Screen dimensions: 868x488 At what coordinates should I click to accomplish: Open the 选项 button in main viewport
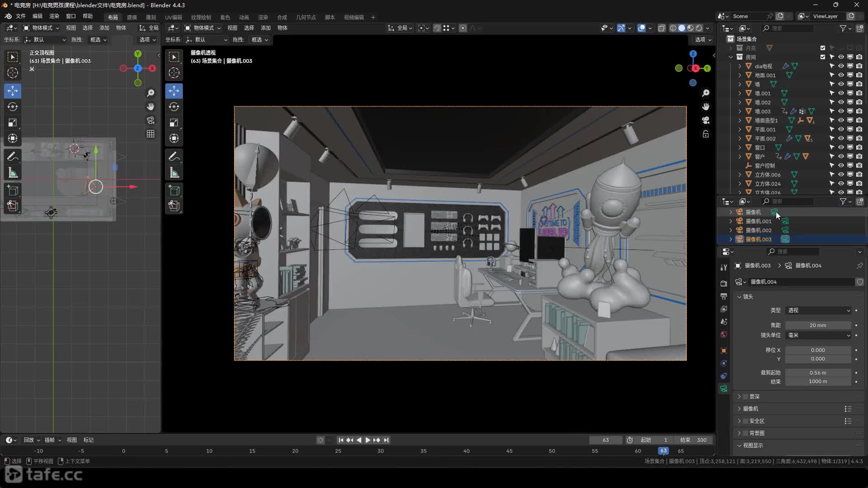pos(703,40)
